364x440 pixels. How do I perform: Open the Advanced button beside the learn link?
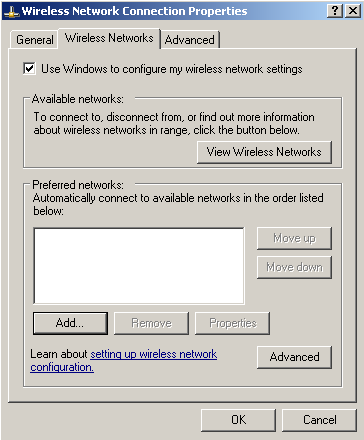coord(294,357)
